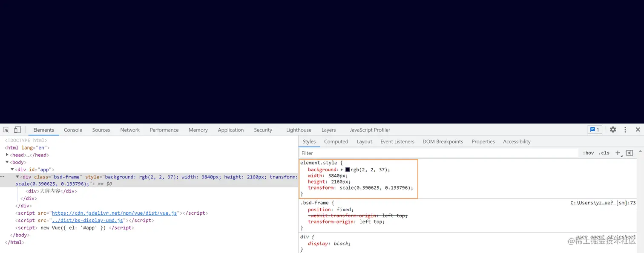Expand the background shorthand property triangle
This screenshot has width=644, height=253.
(342, 170)
